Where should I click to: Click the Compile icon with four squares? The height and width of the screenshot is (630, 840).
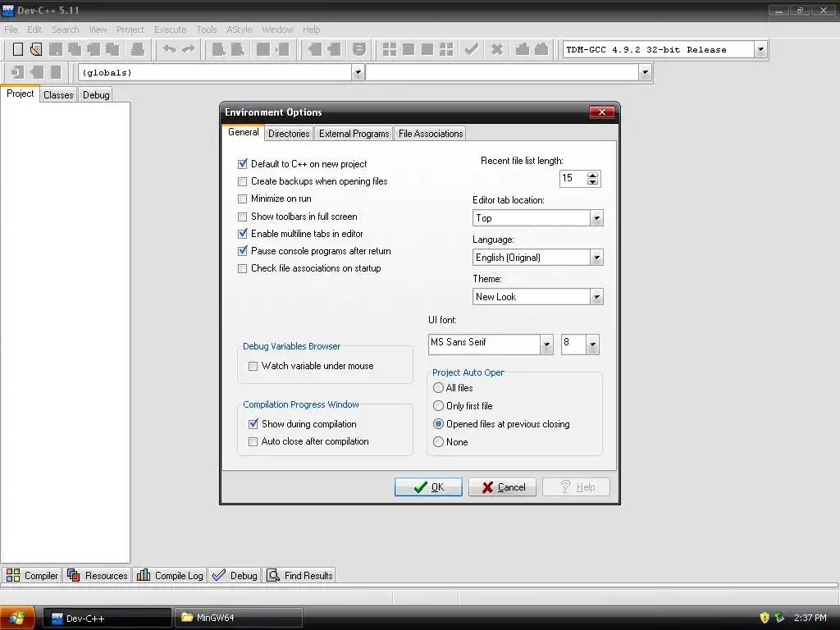390,49
